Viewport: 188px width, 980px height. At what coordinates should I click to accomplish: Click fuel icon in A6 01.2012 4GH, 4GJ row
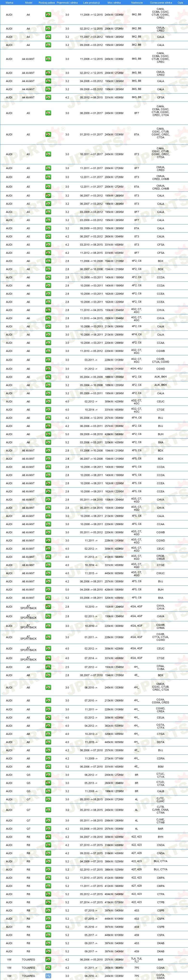48,369
